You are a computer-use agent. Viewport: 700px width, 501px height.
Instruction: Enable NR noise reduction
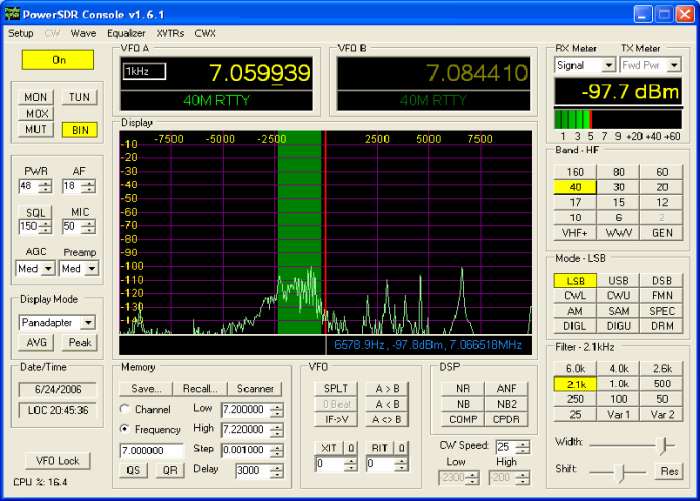(462, 388)
